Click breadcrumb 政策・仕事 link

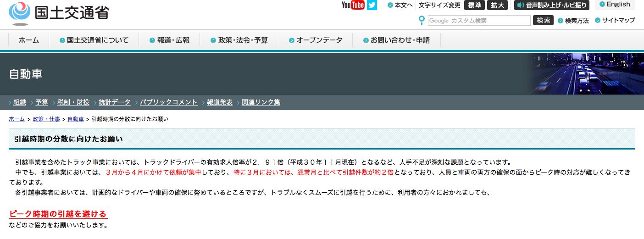pyautogui.click(x=46, y=119)
